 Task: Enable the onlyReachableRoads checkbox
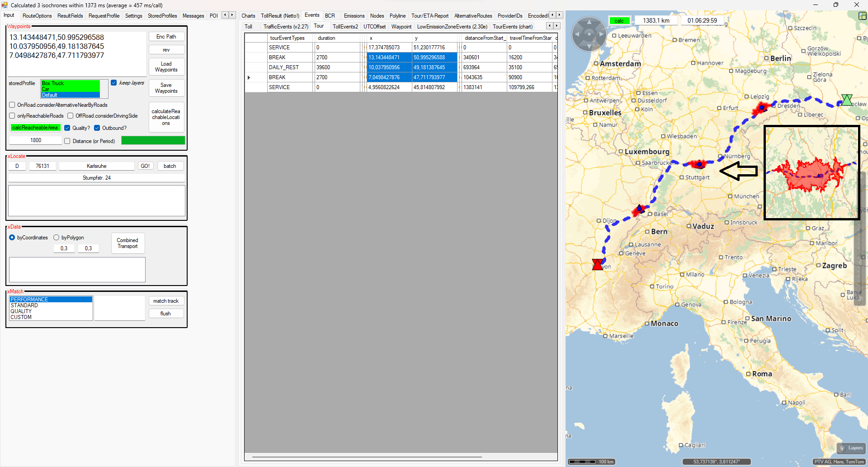tap(12, 116)
